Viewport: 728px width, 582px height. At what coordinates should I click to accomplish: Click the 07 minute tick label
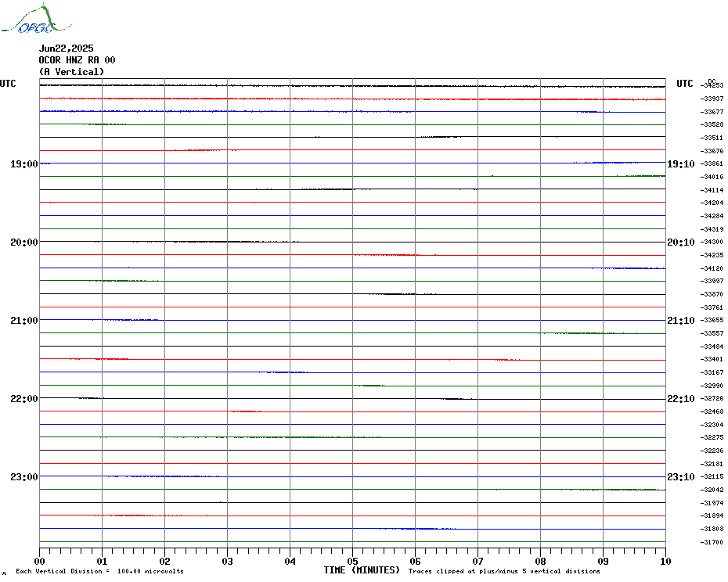tap(478, 561)
